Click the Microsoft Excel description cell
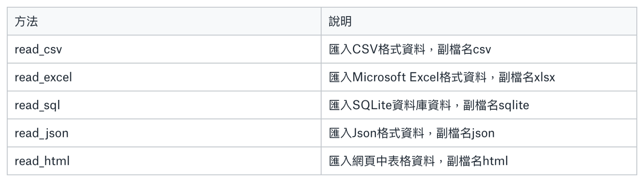Image resolution: width=644 pixels, height=182 pixels. [x=479, y=77]
